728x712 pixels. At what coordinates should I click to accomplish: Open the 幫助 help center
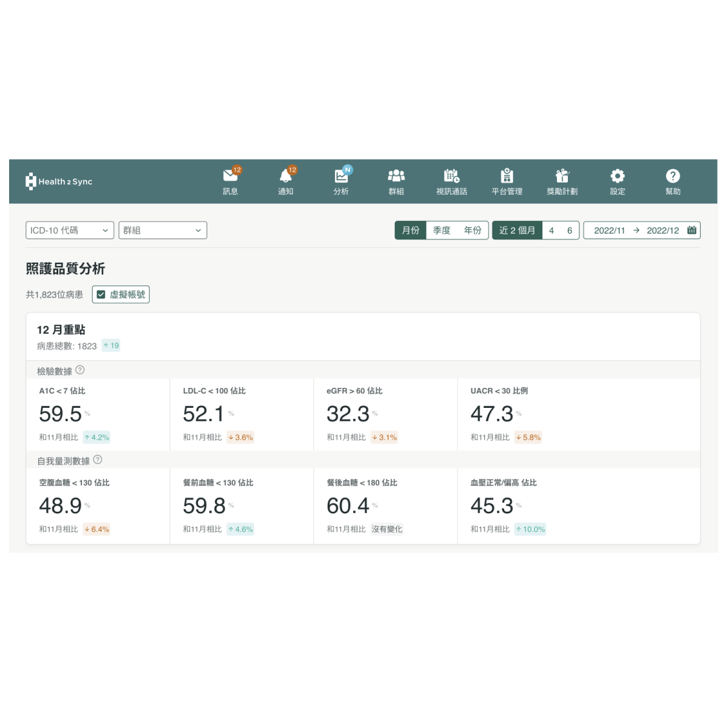pyautogui.click(x=673, y=181)
